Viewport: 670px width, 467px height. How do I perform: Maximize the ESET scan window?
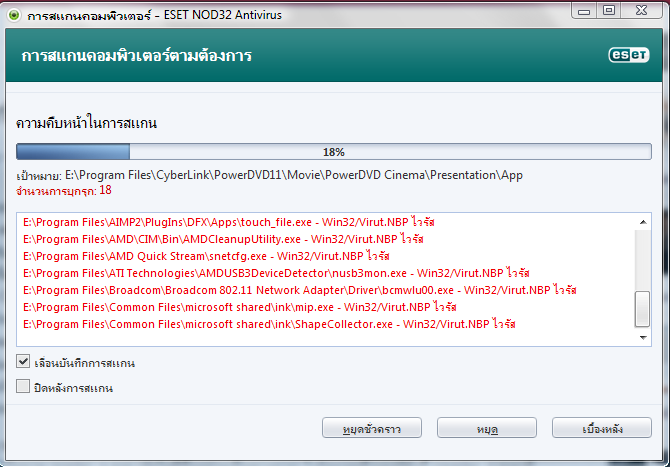click(609, 10)
